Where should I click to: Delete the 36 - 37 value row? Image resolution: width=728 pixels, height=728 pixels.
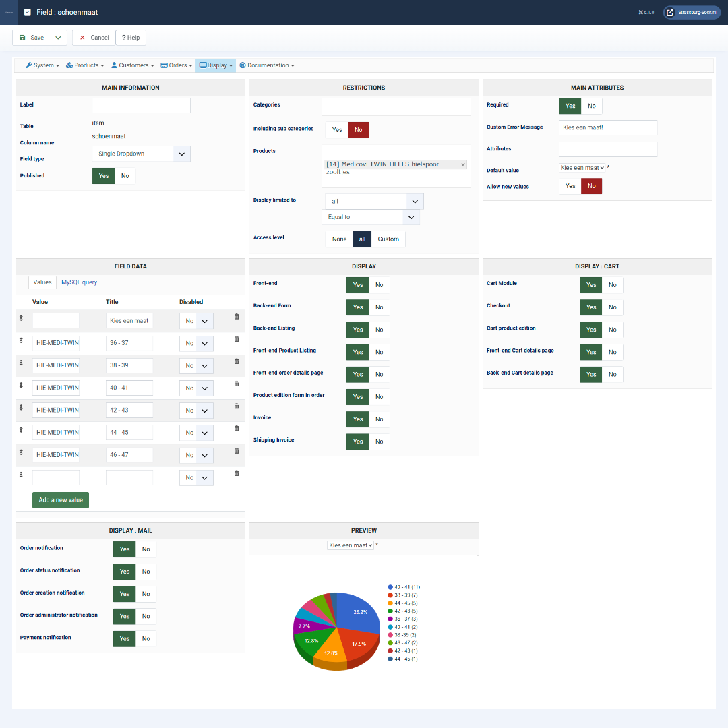tap(237, 339)
